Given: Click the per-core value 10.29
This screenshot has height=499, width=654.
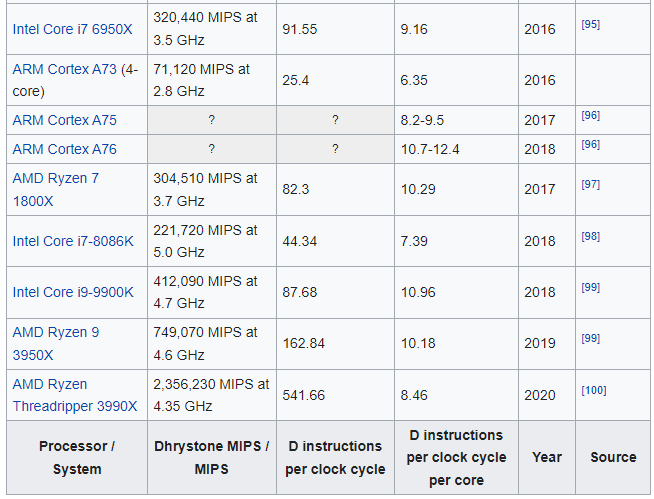Looking at the screenshot, I should pyautogui.click(x=418, y=189).
